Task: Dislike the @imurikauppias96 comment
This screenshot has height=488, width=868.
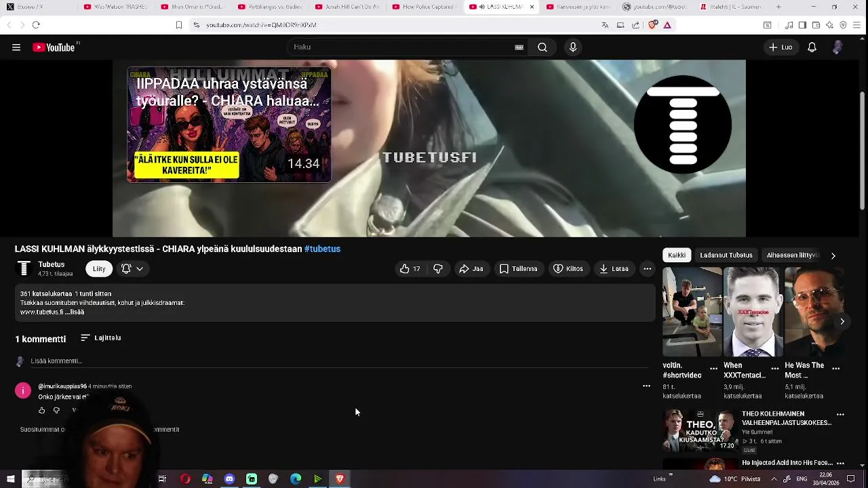Action: point(56,410)
